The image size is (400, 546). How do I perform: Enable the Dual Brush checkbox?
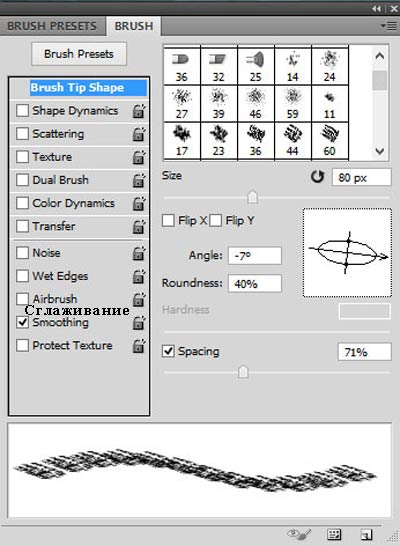point(22,180)
